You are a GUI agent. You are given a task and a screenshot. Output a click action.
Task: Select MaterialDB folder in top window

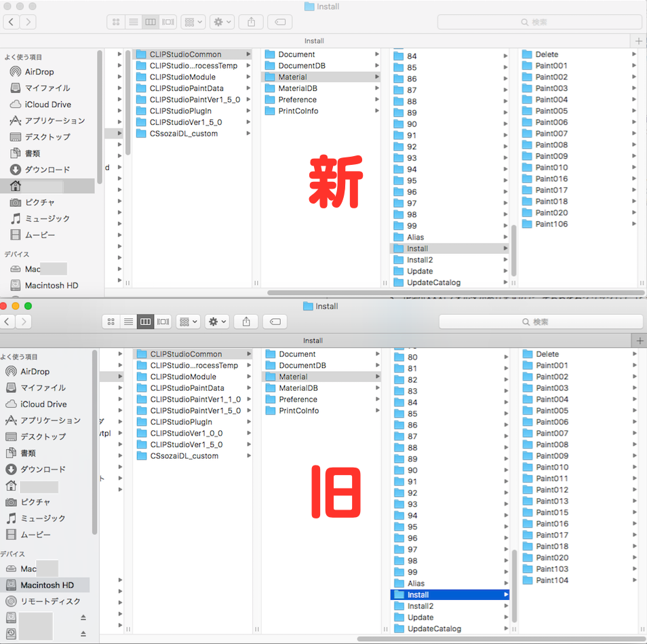coord(298,88)
